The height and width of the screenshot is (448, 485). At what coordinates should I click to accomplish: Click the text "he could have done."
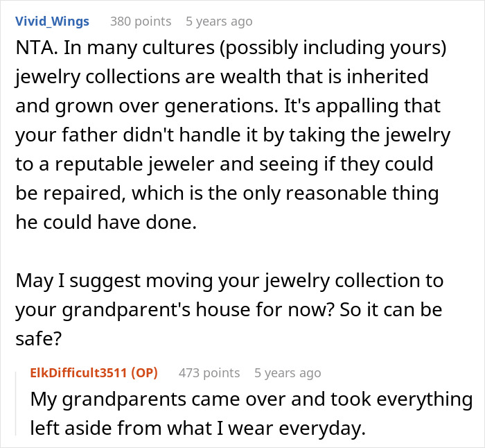tap(107, 221)
